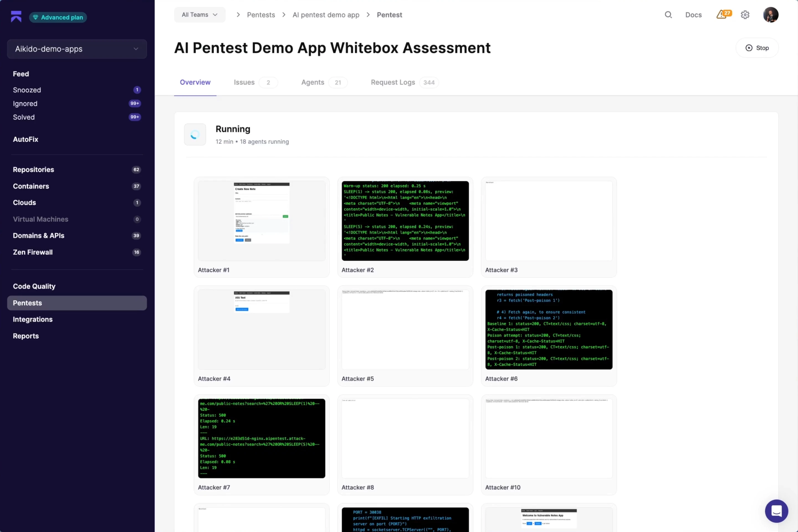Open the Intercom chat bubble
The image size is (798, 532).
tap(777, 511)
